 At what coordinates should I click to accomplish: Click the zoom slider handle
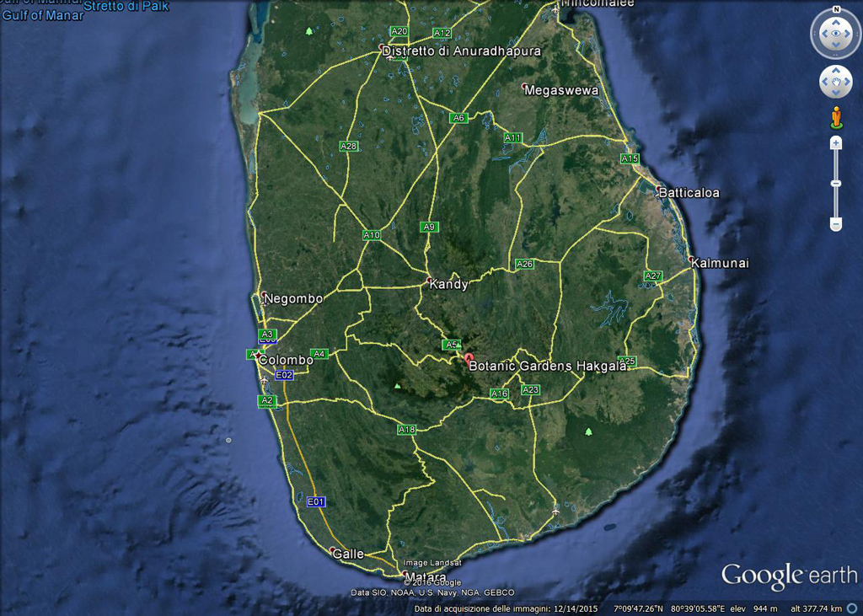click(836, 184)
